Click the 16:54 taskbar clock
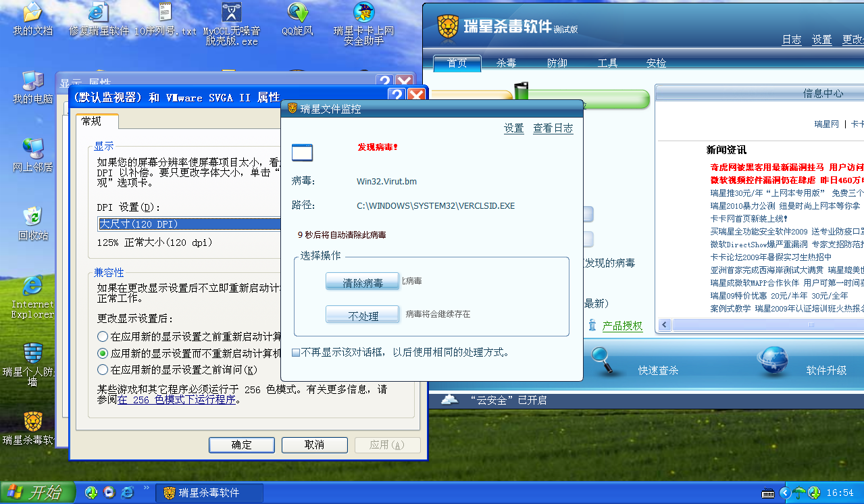864x504 pixels. pos(840,493)
